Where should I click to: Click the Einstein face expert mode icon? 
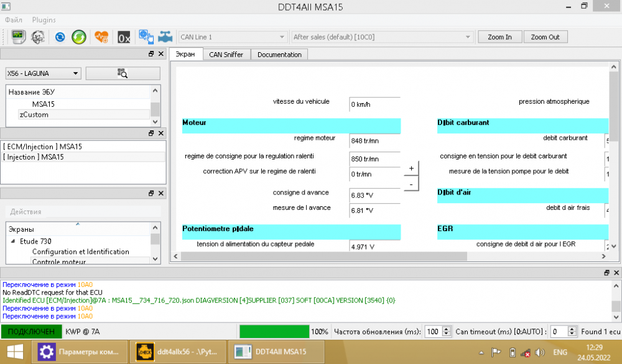coord(38,37)
